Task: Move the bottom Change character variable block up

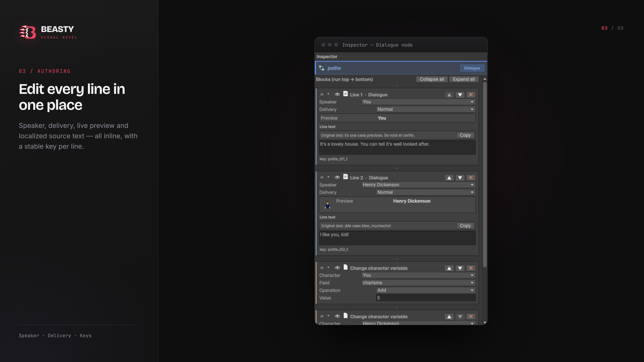Action: (x=449, y=317)
